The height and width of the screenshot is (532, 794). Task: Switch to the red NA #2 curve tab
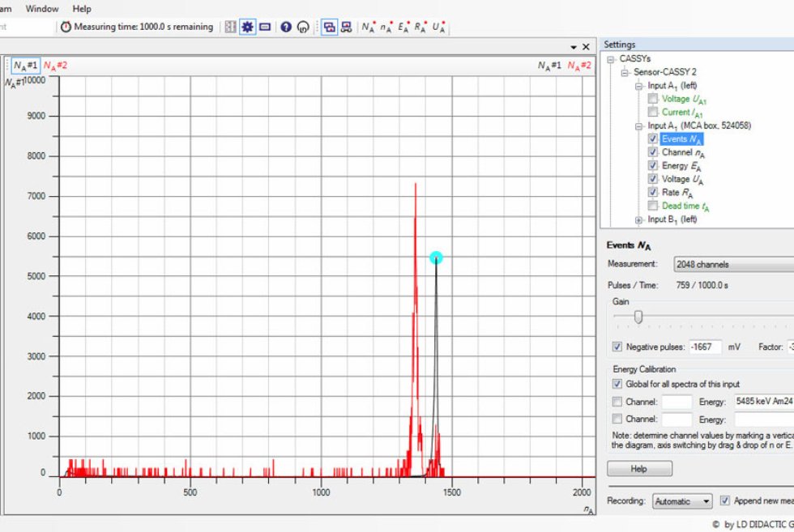[55, 66]
